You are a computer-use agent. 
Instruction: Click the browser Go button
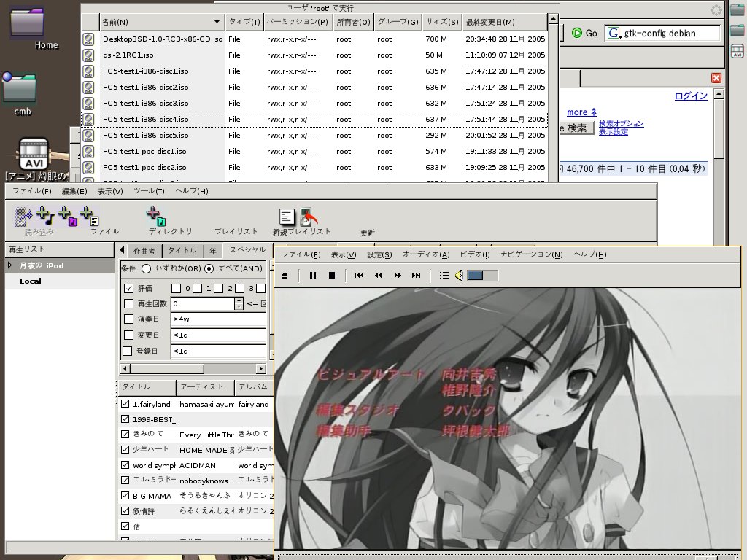coord(584,33)
